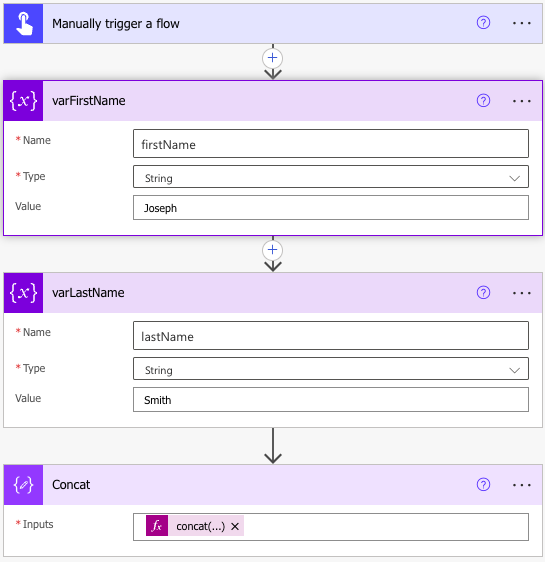
Task: Remove the concat expression token
Action: click(x=235, y=526)
